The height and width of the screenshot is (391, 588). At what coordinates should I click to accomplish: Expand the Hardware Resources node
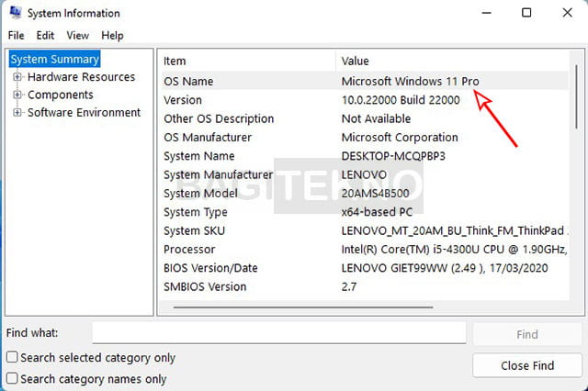point(17,77)
